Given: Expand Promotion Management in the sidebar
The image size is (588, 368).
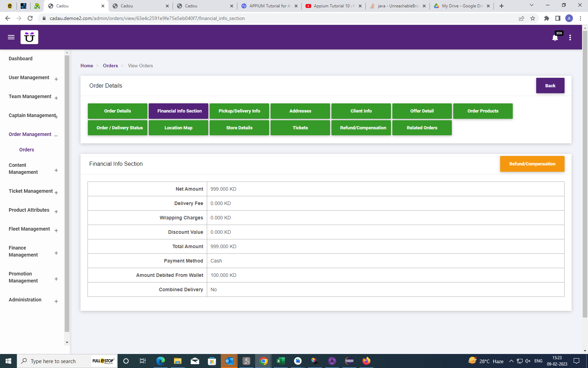Looking at the screenshot, I should pyautogui.click(x=56, y=279).
